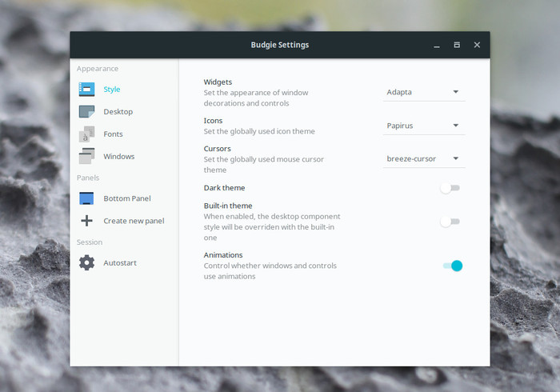The width and height of the screenshot is (560, 392).
Task: Maximize the Budgie Settings window
Action: 457,45
